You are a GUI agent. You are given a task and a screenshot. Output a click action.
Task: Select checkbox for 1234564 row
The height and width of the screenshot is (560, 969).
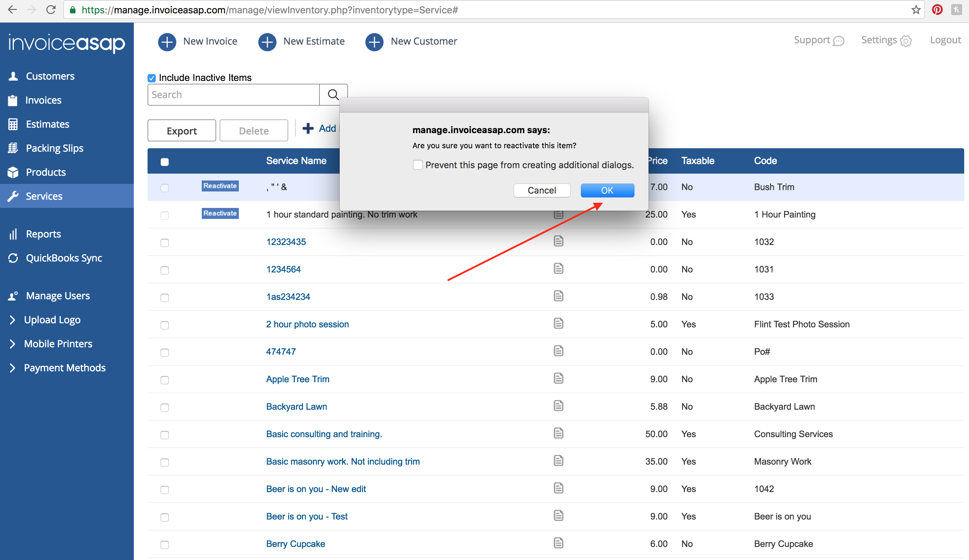pos(165,270)
